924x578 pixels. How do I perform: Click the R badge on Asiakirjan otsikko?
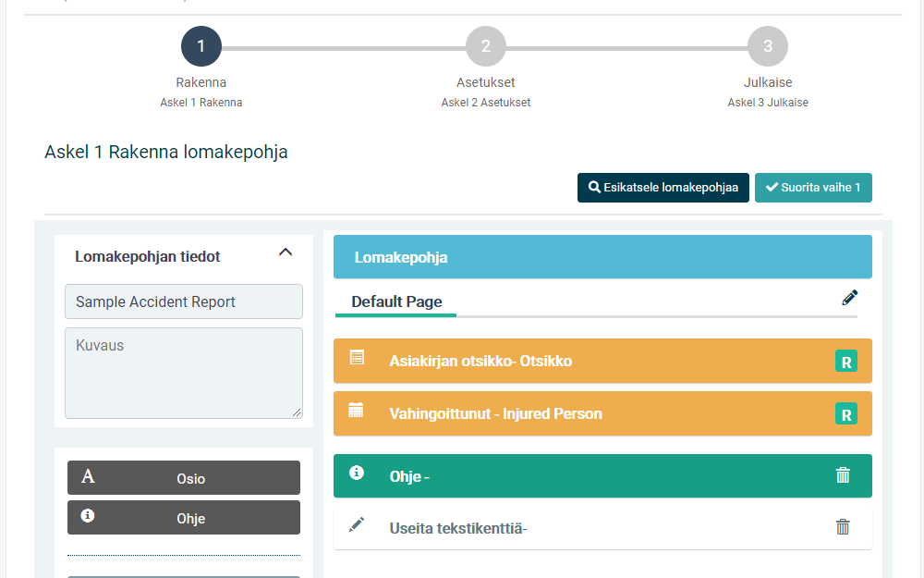pyautogui.click(x=846, y=362)
